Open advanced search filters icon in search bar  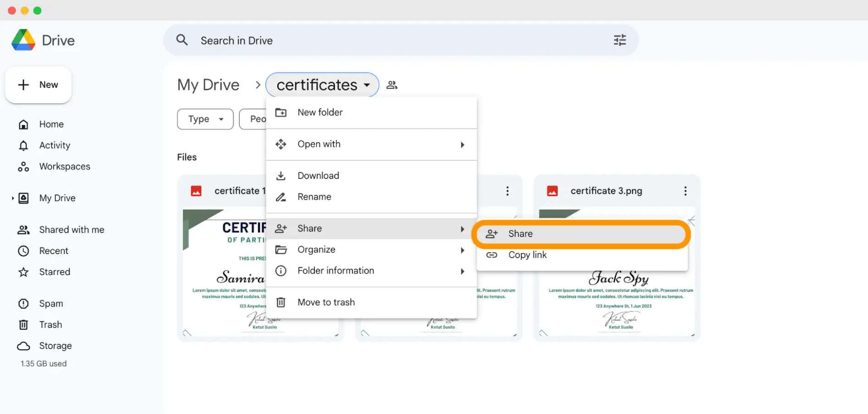tap(620, 40)
